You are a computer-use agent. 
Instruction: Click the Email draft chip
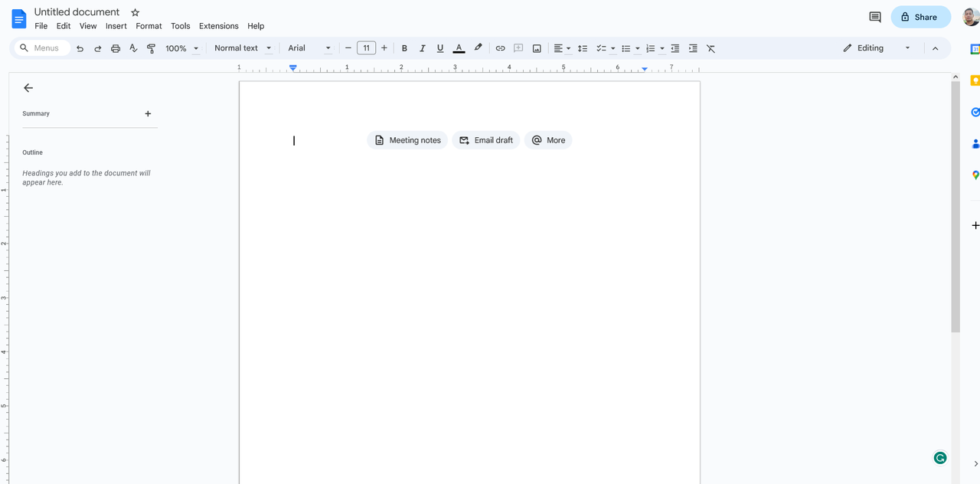[486, 140]
